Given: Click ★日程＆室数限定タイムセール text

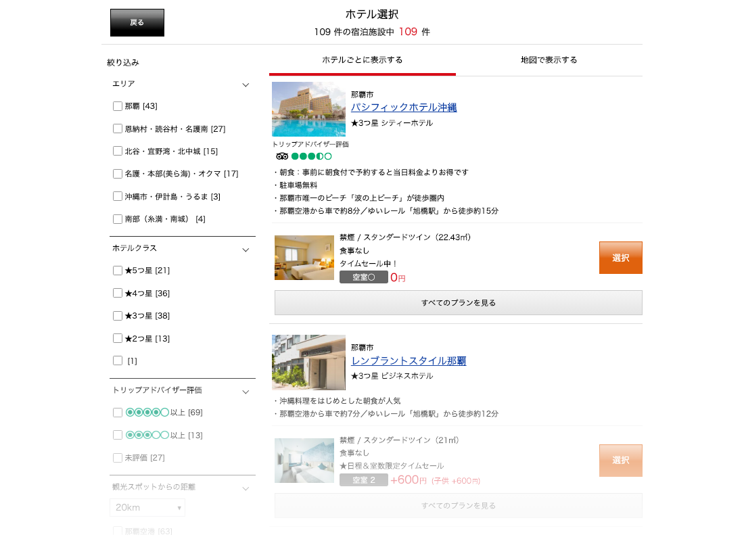Looking at the screenshot, I should pos(392,466).
